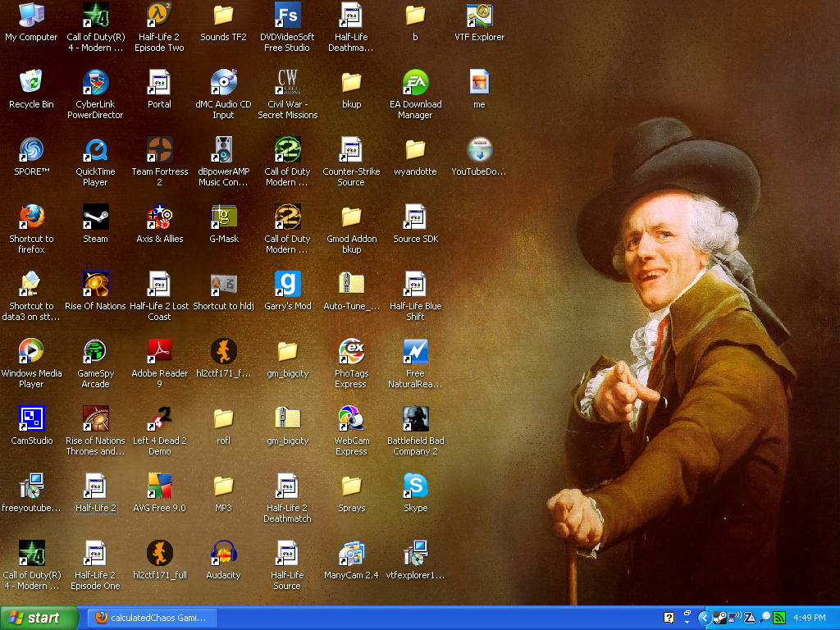Click the Skype desktop icon
Screen dimensions: 840x630
point(415,486)
